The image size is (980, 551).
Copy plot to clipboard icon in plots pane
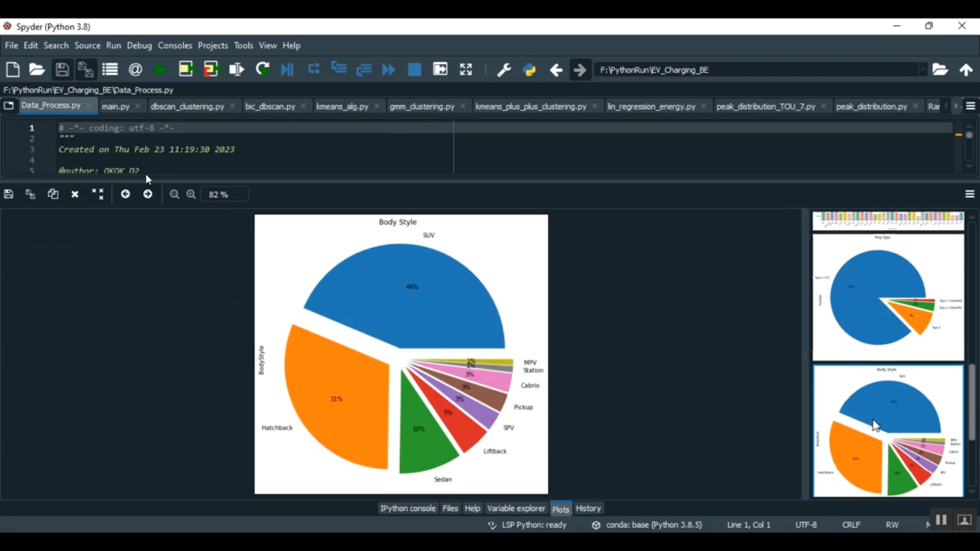[53, 195]
